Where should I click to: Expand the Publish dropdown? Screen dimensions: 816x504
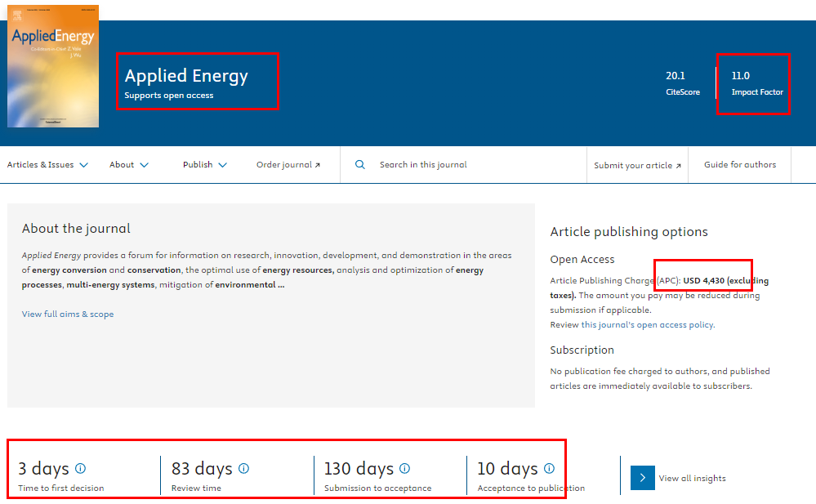pyautogui.click(x=204, y=165)
